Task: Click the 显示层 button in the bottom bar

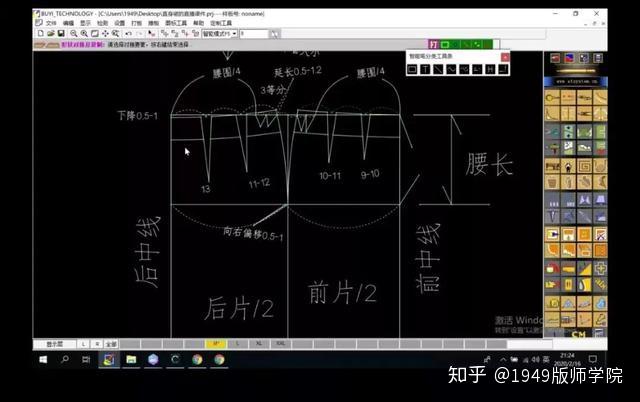Action: [55, 344]
